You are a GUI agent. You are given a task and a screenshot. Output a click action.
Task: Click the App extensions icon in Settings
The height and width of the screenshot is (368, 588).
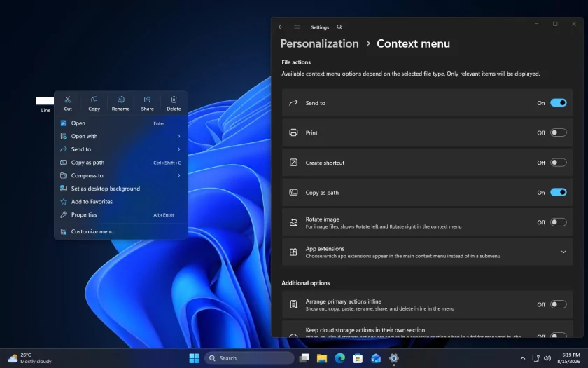click(x=293, y=252)
